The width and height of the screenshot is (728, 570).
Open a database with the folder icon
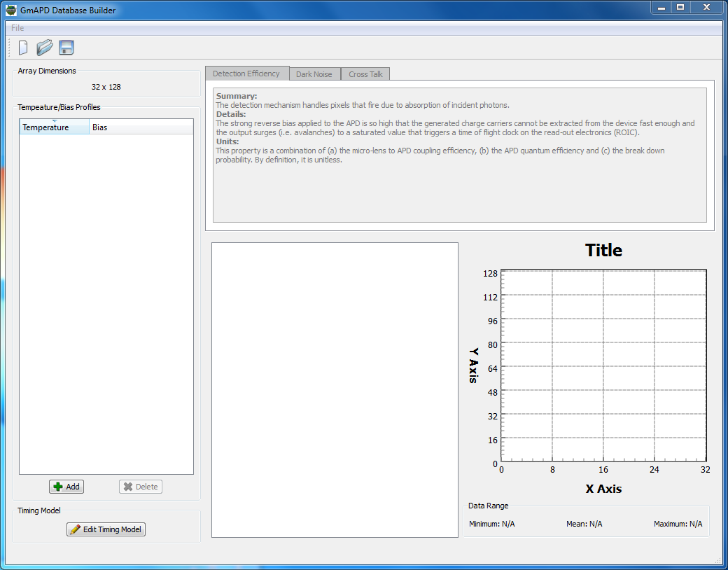tap(45, 48)
